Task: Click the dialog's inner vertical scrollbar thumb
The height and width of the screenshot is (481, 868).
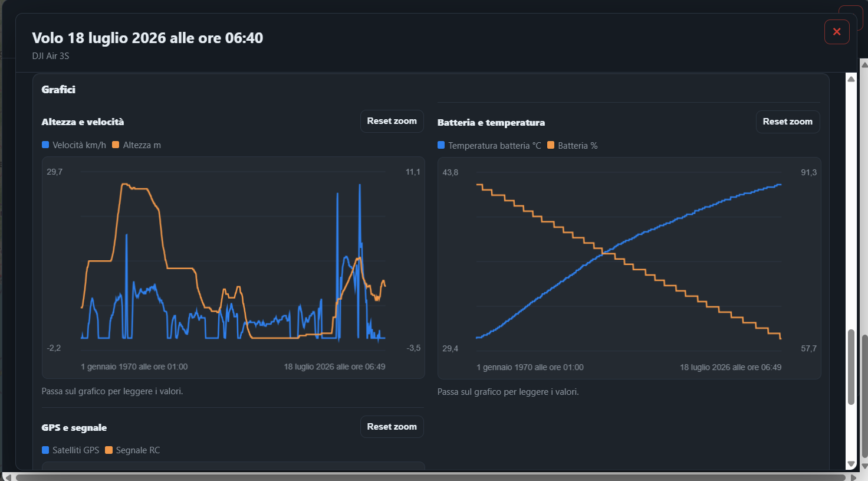Action: (851, 367)
